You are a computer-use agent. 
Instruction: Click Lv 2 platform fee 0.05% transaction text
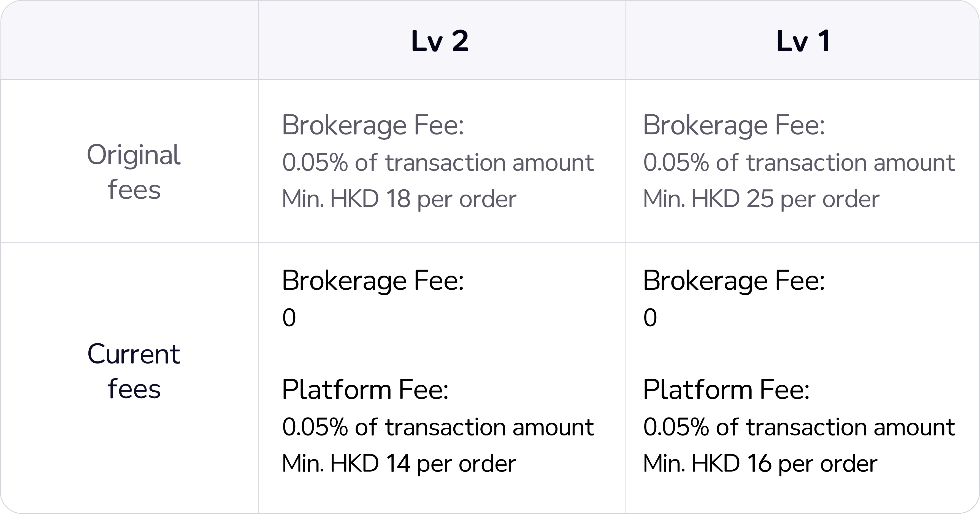coord(437,427)
